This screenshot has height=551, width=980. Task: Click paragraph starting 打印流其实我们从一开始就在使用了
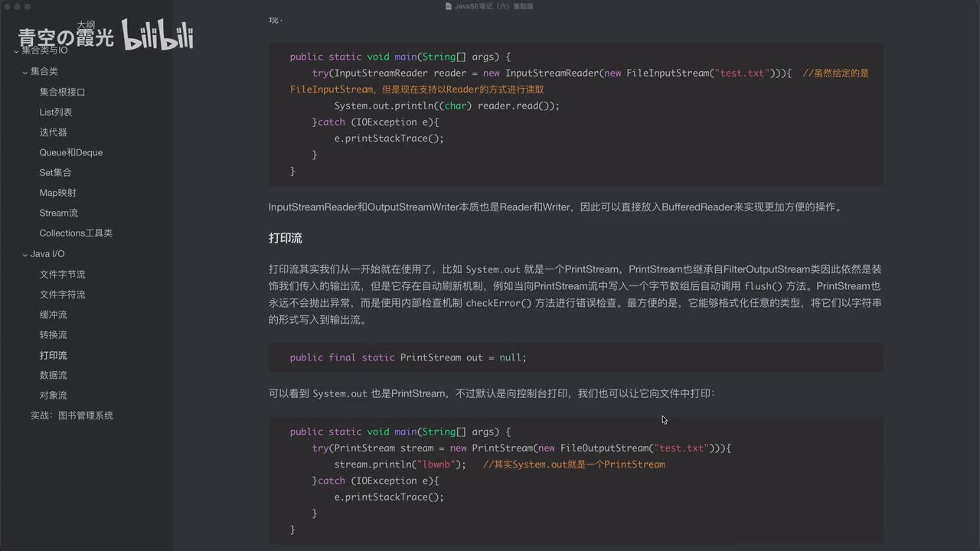point(575,295)
